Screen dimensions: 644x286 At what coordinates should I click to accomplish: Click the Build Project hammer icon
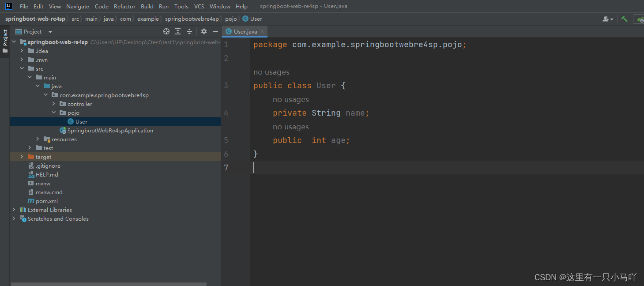click(624, 19)
